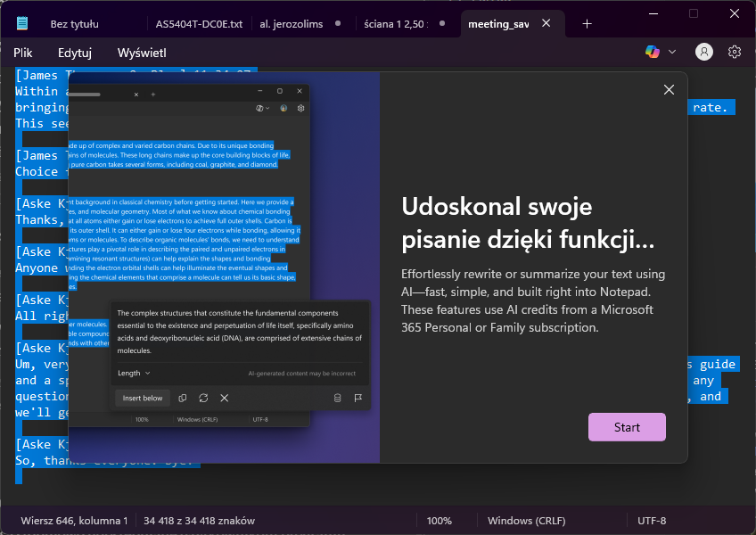Add a new tab with plus button
Screen dimensions: 756x535
pos(587,24)
